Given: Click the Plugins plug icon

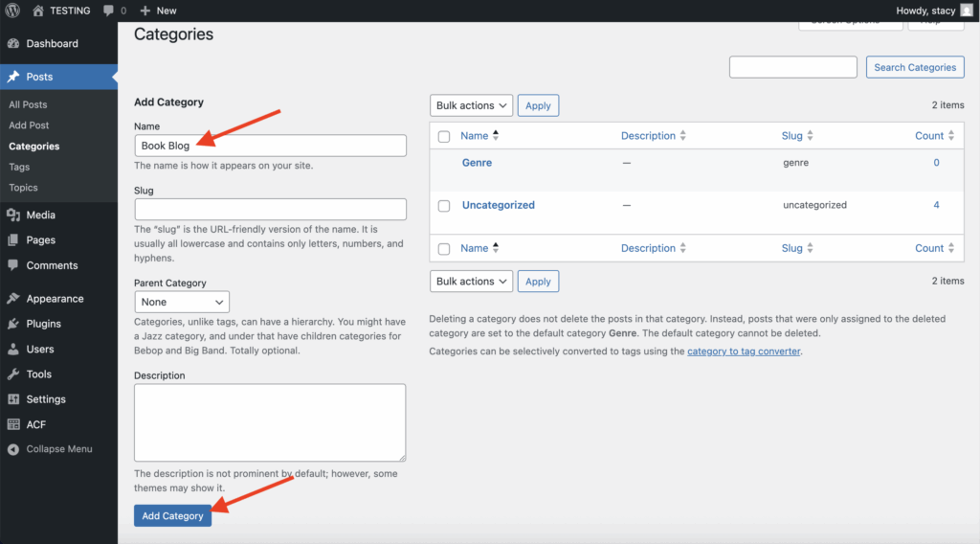Looking at the screenshot, I should click(x=13, y=324).
